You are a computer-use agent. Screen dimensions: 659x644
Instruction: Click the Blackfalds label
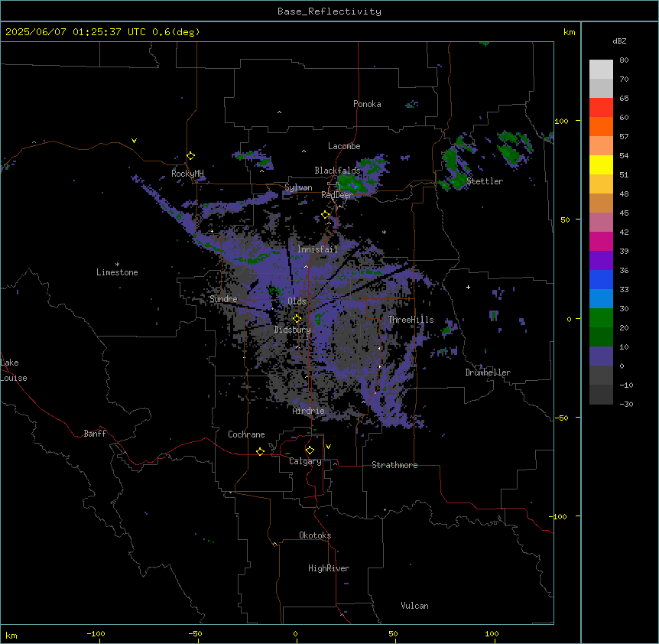click(337, 171)
